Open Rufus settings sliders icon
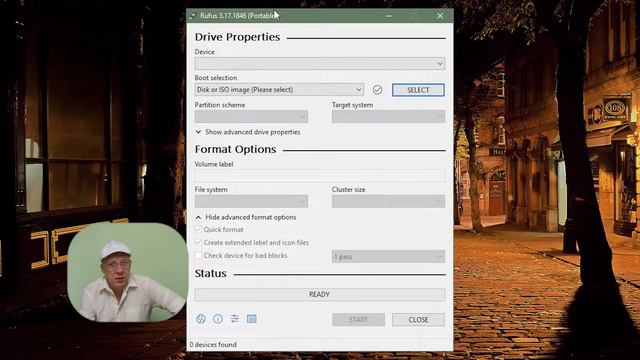Image resolution: width=640 pixels, height=360 pixels. [x=235, y=319]
